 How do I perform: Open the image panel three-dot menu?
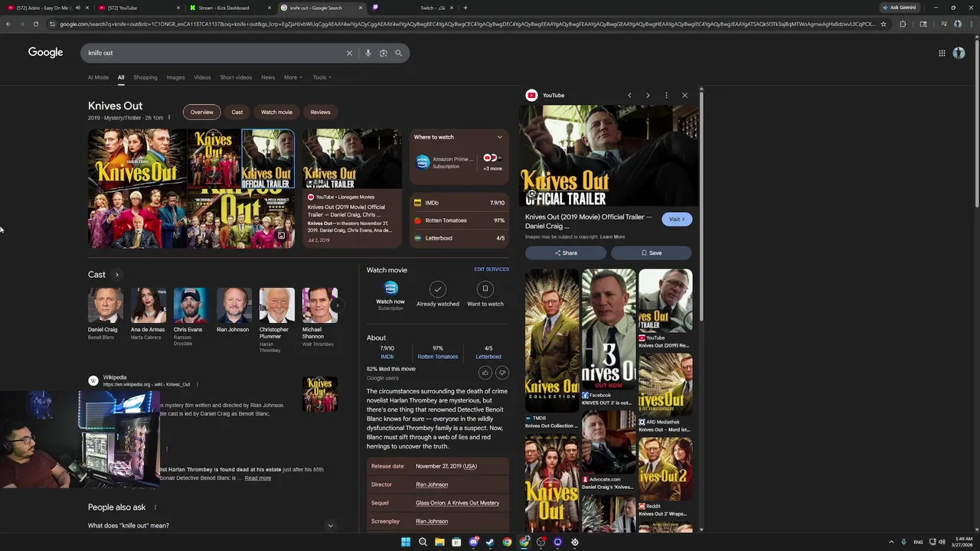(666, 96)
